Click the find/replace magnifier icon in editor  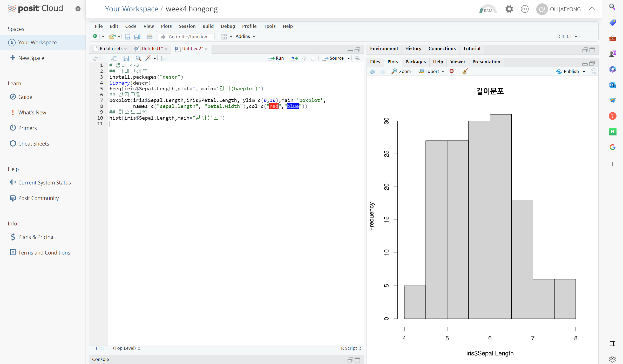click(138, 58)
